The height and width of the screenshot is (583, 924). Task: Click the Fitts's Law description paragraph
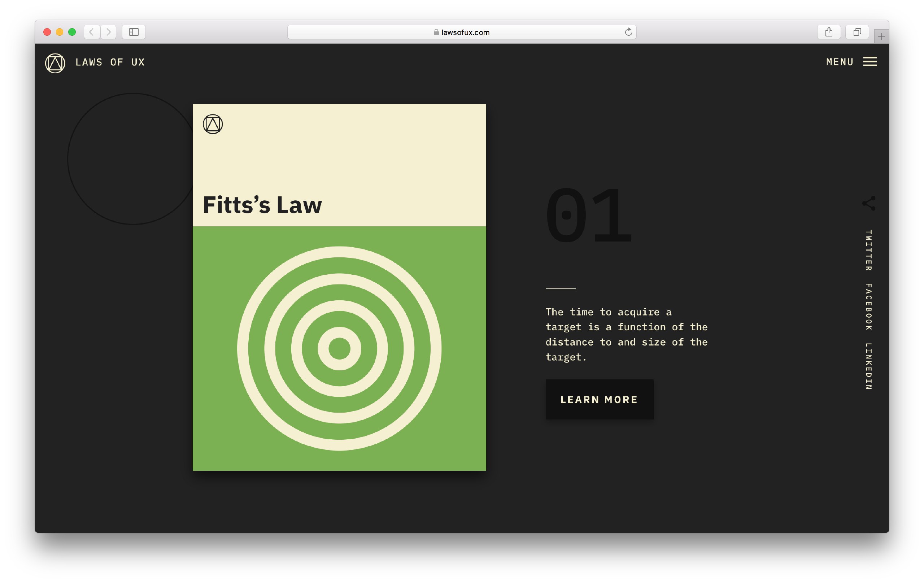pos(627,334)
